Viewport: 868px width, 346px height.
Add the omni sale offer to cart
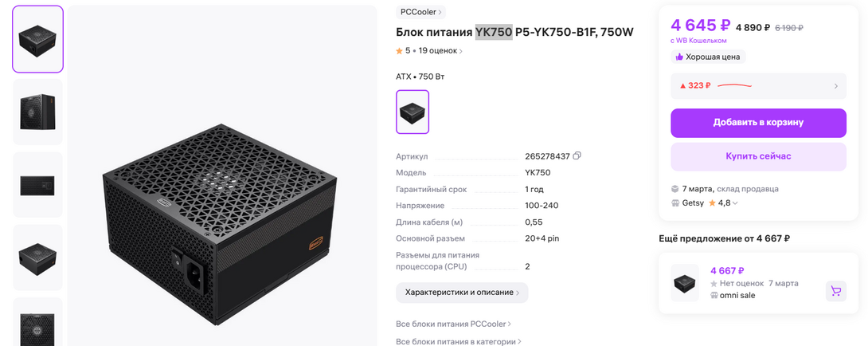click(835, 291)
